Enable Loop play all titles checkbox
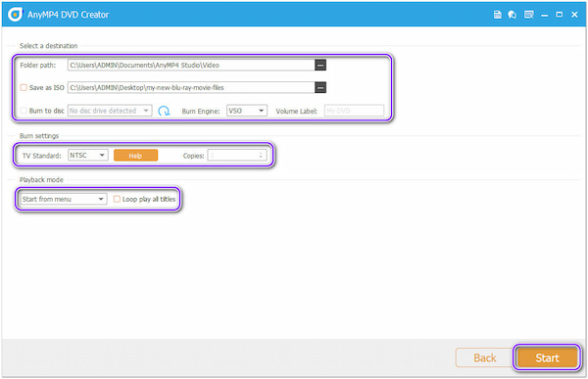Screen dimensions: 588x379 117,199
